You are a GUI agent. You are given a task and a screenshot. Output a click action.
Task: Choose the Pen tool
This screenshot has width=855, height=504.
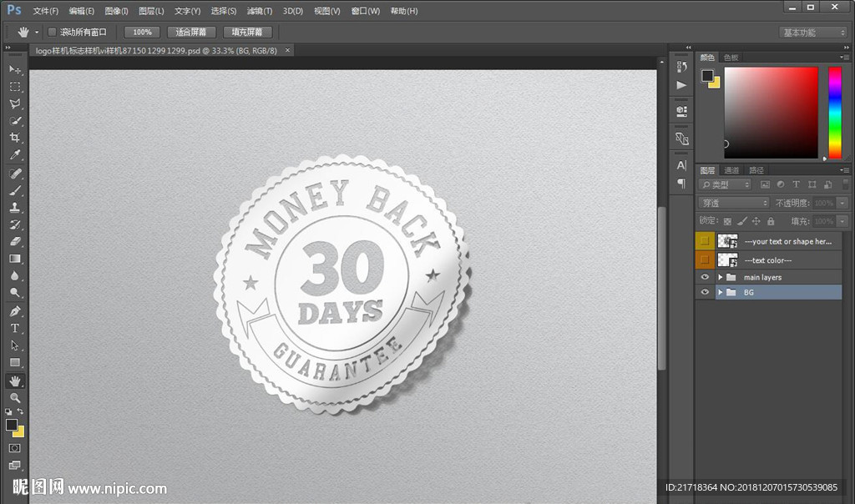tap(15, 310)
